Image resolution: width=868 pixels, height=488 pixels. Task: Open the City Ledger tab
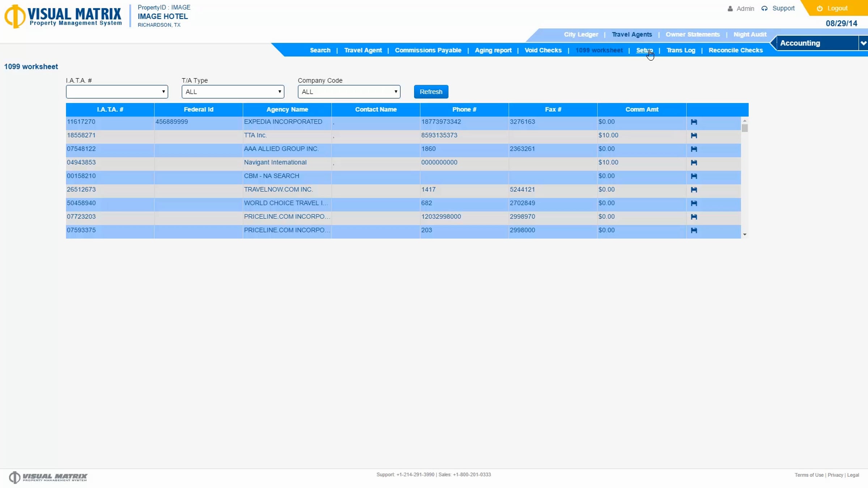[x=581, y=35]
